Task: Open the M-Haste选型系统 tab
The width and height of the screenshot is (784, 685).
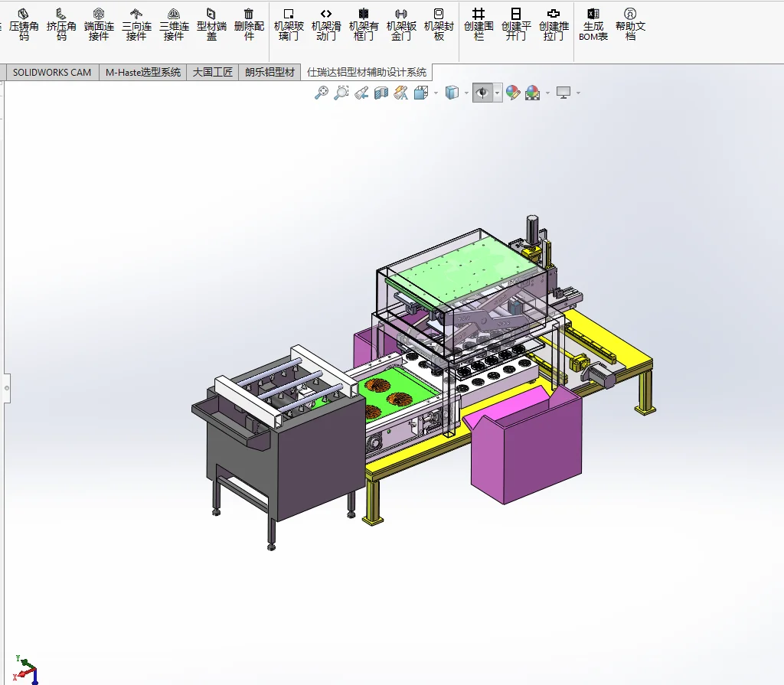Action: (x=143, y=73)
